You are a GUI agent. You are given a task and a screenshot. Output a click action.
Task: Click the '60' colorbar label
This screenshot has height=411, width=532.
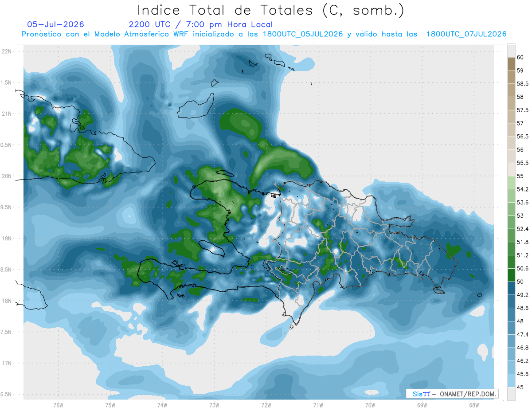[x=520, y=57]
